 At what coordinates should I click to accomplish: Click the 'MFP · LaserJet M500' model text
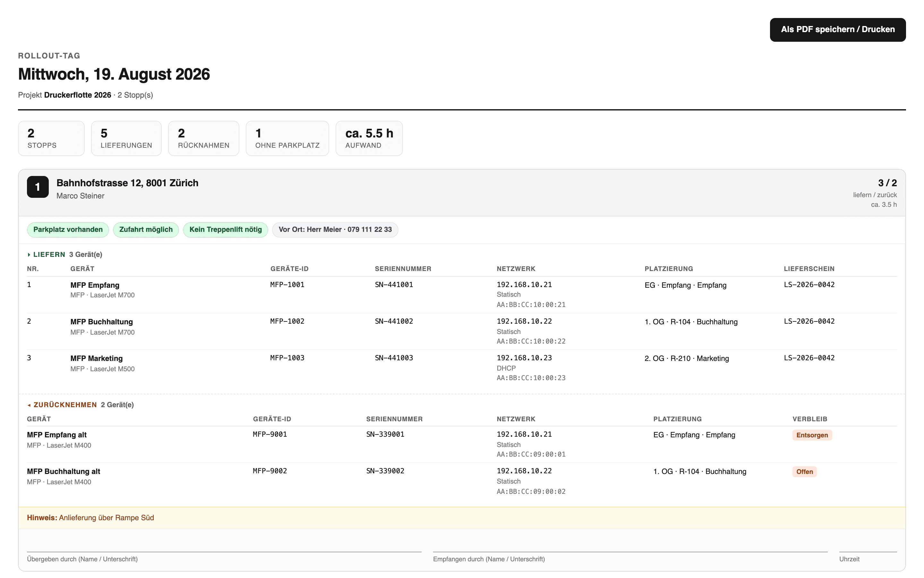click(102, 369)
